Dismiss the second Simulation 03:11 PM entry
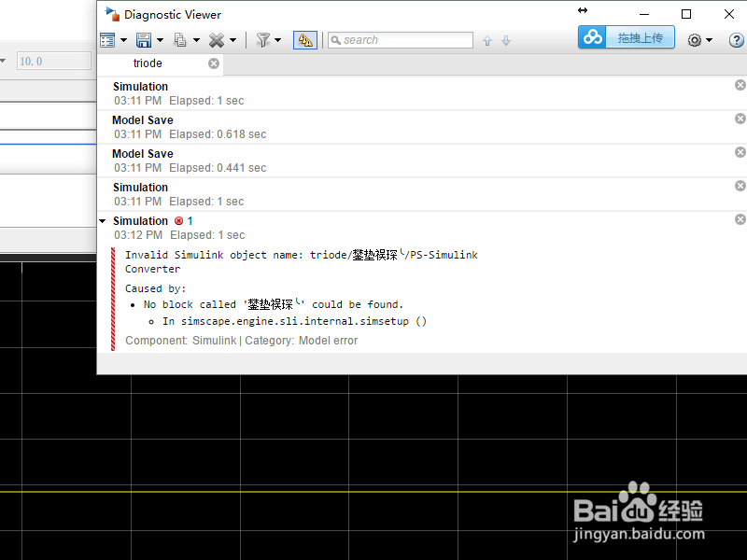 [740, 186]
